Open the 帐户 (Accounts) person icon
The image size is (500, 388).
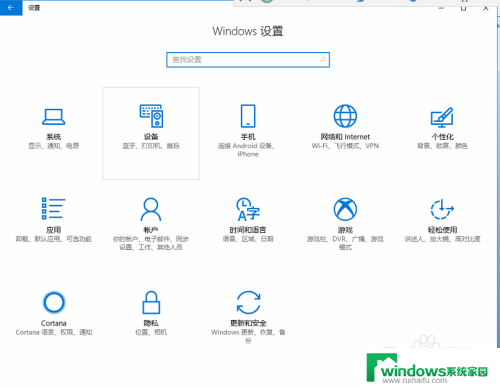pos(151,209)
